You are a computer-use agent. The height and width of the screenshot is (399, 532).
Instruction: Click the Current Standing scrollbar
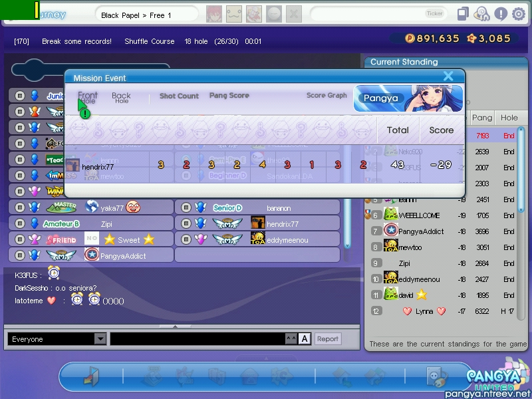coord(521,170)
